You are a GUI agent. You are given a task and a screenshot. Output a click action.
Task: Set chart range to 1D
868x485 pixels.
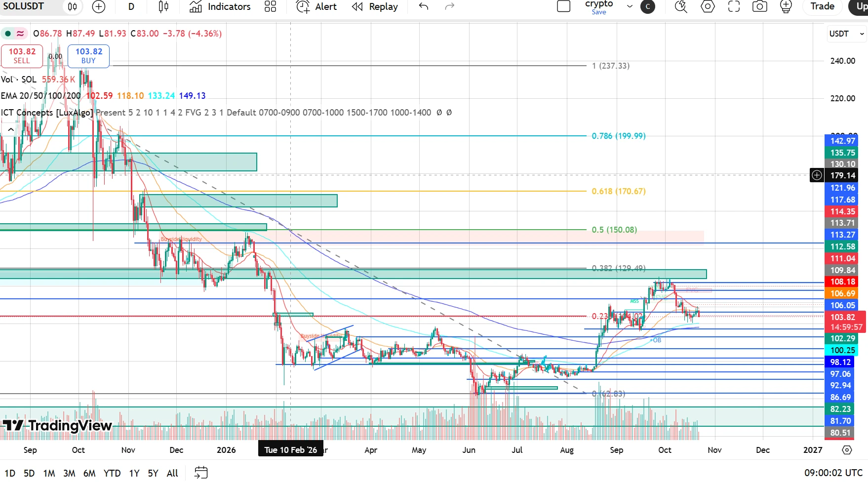(x=10, y=473)
